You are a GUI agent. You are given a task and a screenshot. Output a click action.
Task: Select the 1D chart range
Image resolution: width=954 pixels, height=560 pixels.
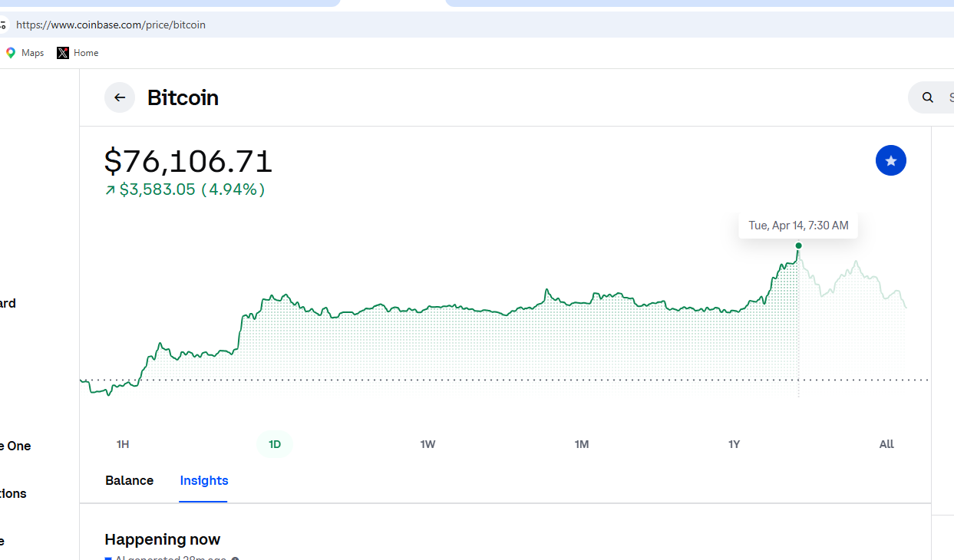pyautogui.click(x=275, y=444)
